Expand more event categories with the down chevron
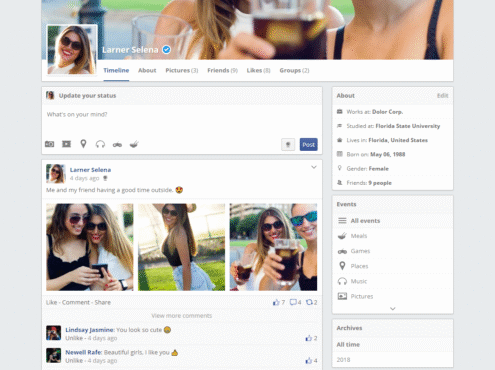495x370 pixels. (393, 309)
